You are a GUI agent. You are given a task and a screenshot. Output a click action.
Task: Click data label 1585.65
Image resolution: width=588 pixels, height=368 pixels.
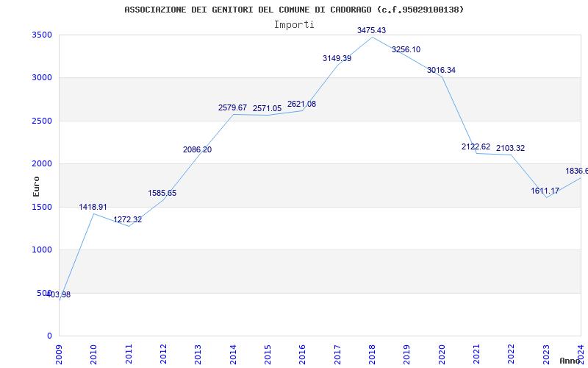pyautogui.click(x=162, y=193)
